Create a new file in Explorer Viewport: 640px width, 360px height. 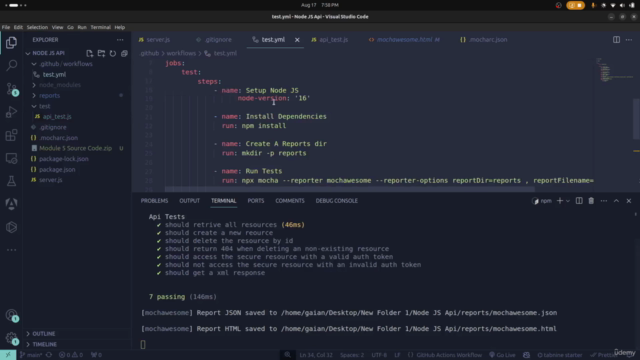pyautogui.click(x=89, y=53)
